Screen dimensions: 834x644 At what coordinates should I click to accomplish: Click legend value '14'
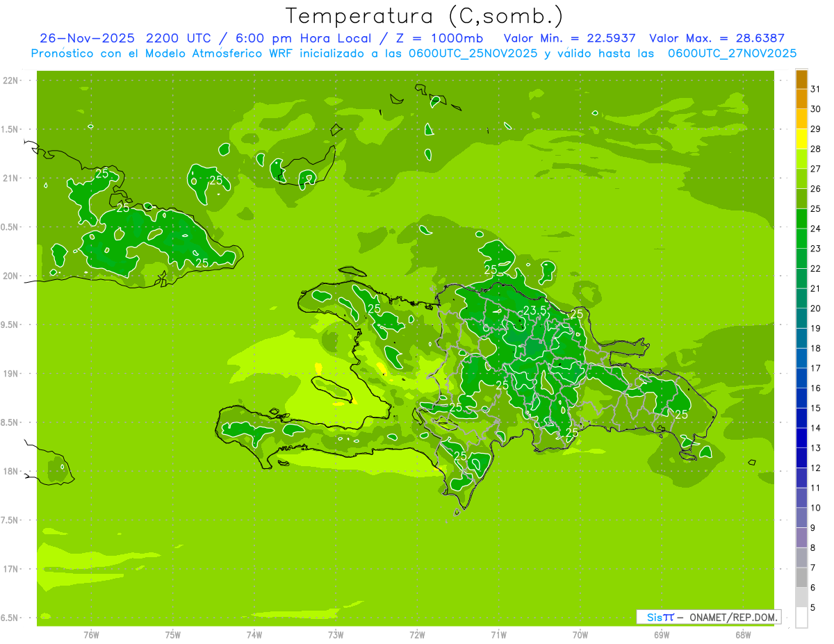tap(815, 428)
